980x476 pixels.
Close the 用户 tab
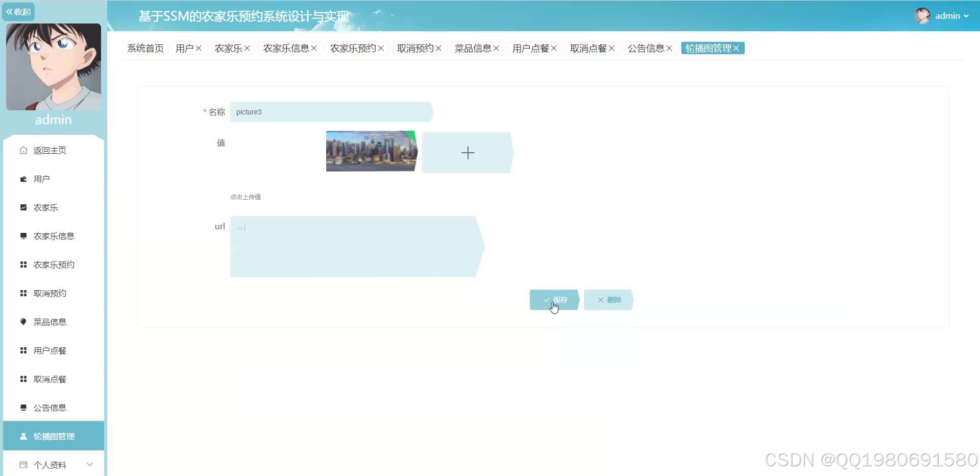click(x=199, y=48)
